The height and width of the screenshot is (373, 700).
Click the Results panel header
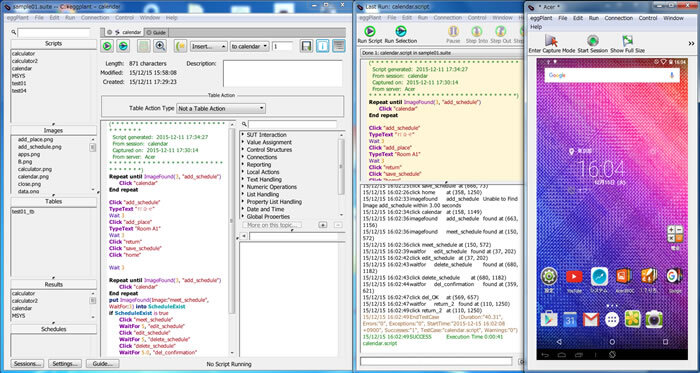pos(54,284)
